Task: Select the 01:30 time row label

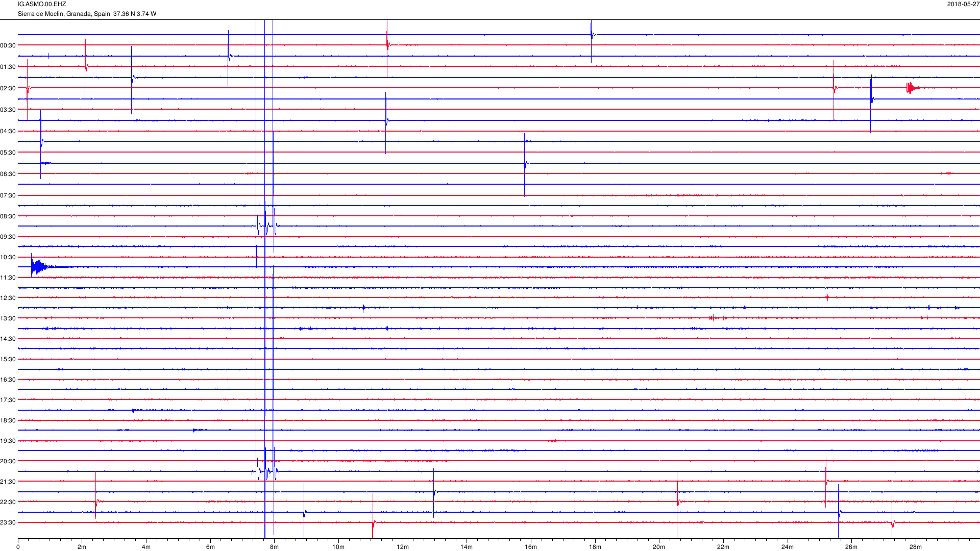Action: pyautogui.click(x=8, y=67)
